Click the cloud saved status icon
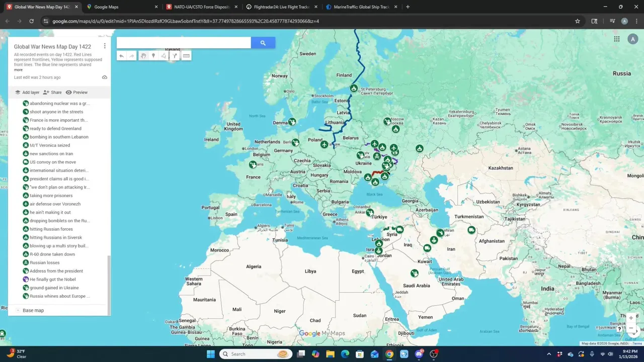Viewport: 644px width, 362px height. pos(105,77)
